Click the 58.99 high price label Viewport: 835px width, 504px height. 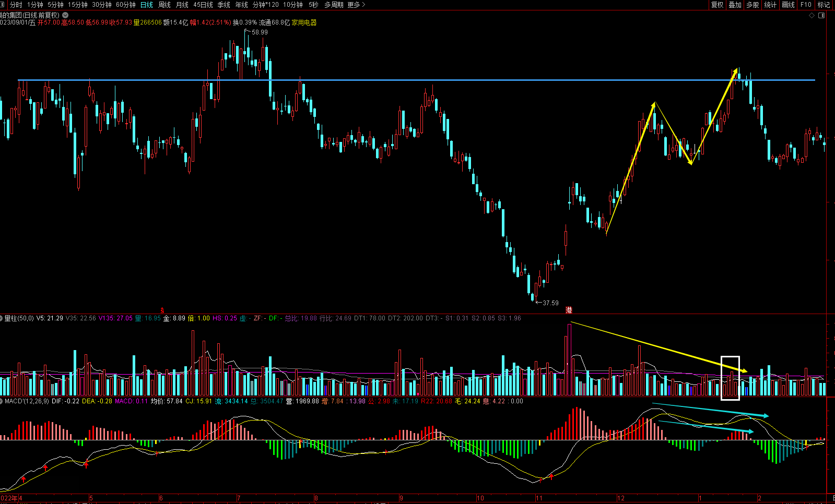pyautogui.click(x=260, y=32)
